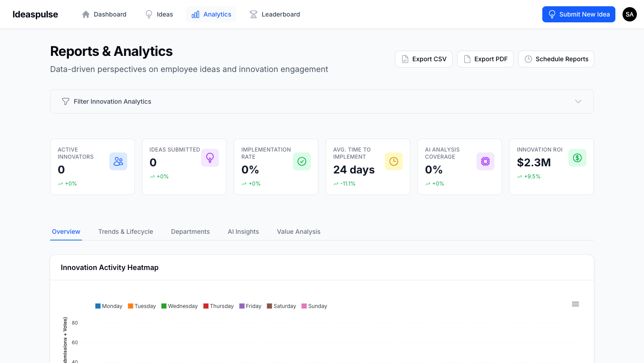Image resolution: width=644 pixels, height=363 pixels.
Task: Click the Ideas Submitted card label
Action: [175, 150]
